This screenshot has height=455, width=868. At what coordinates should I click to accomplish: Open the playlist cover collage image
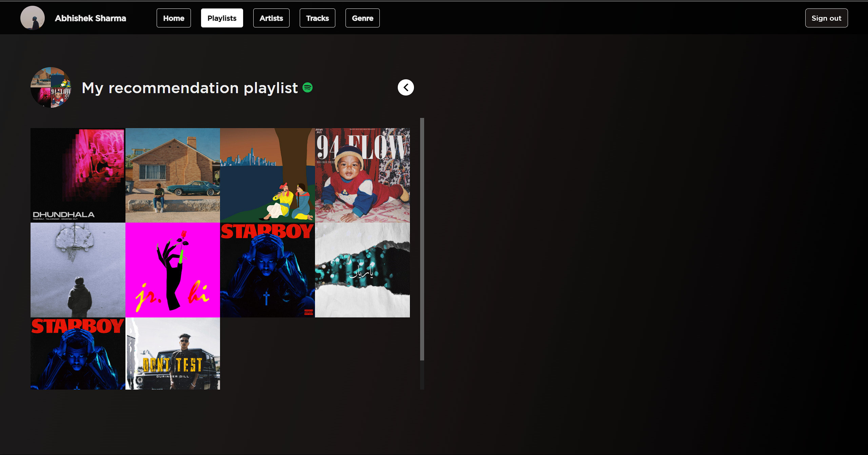click(x=51, y=87)
